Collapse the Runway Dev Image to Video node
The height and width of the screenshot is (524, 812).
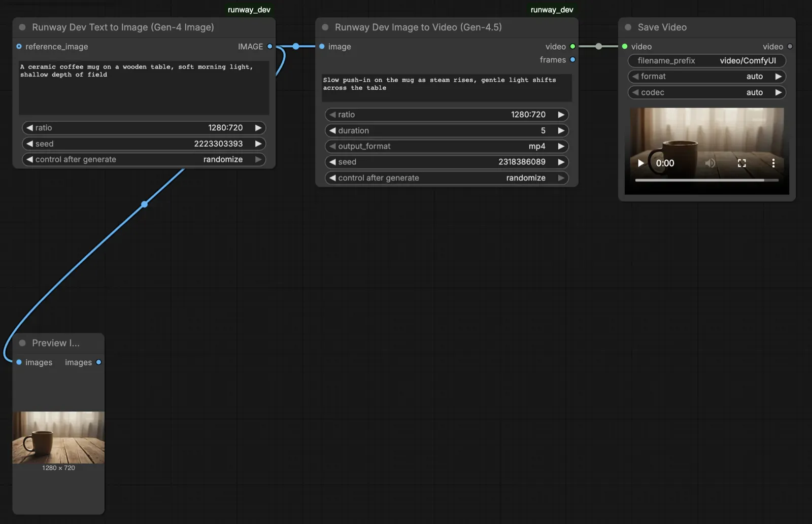coord(325,27)
